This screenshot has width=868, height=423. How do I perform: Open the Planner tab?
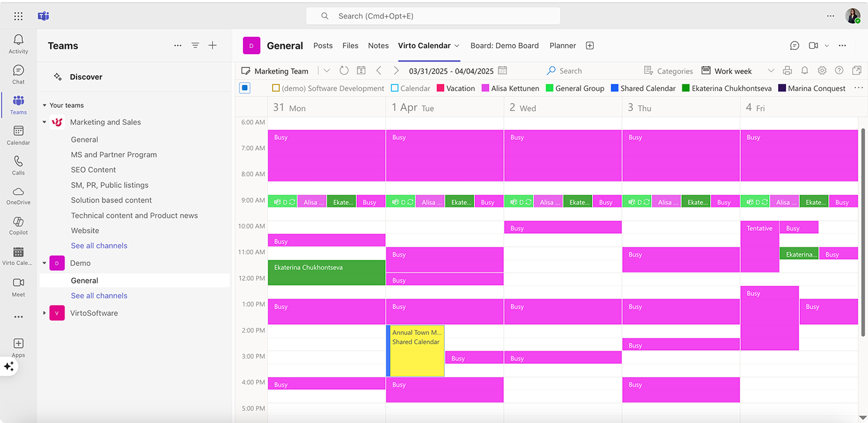[x=562, y=45]
